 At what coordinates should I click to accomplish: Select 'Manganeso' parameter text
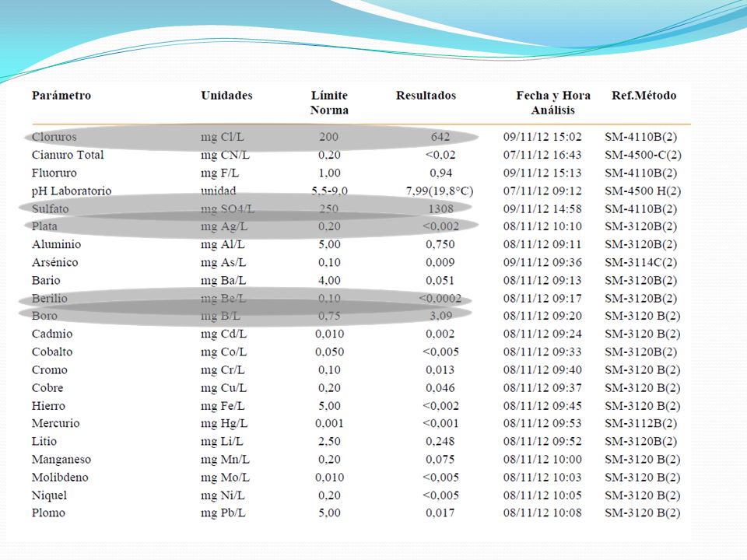[x=61, y=460]
